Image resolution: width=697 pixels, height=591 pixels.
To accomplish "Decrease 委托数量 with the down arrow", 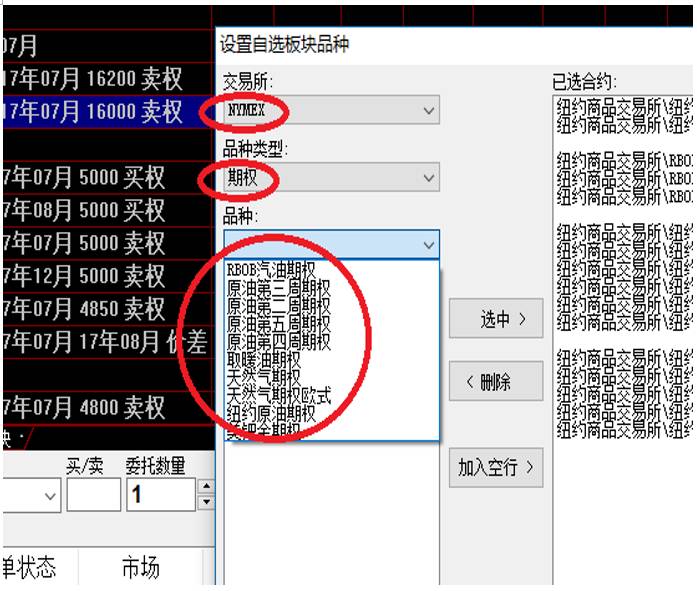I will (206, 503).
